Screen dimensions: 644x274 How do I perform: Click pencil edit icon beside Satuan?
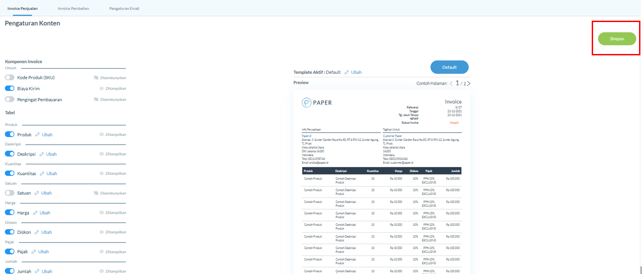point(37,193)
